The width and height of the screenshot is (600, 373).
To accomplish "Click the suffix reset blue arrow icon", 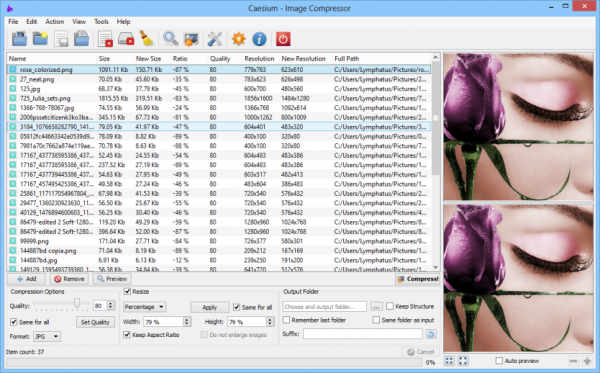I will pyautogui.click(x=431, y=334).
